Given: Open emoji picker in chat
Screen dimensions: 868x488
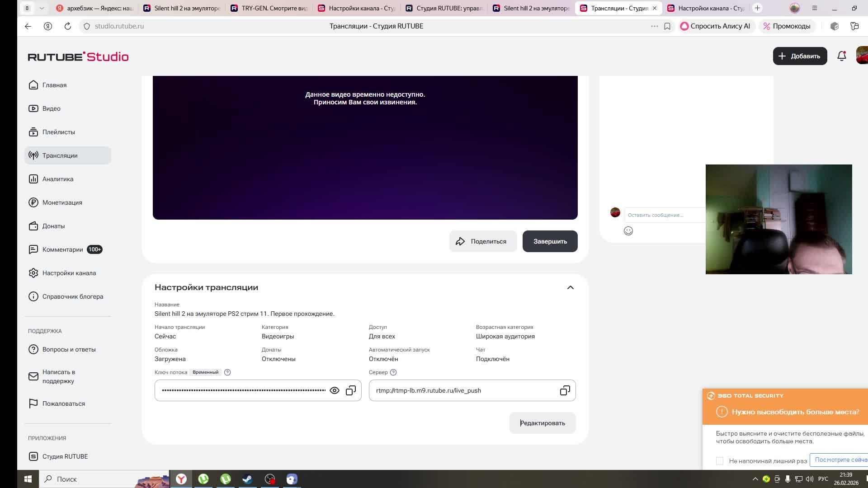Looking at the screenshot, I should (x=628, y=231).
